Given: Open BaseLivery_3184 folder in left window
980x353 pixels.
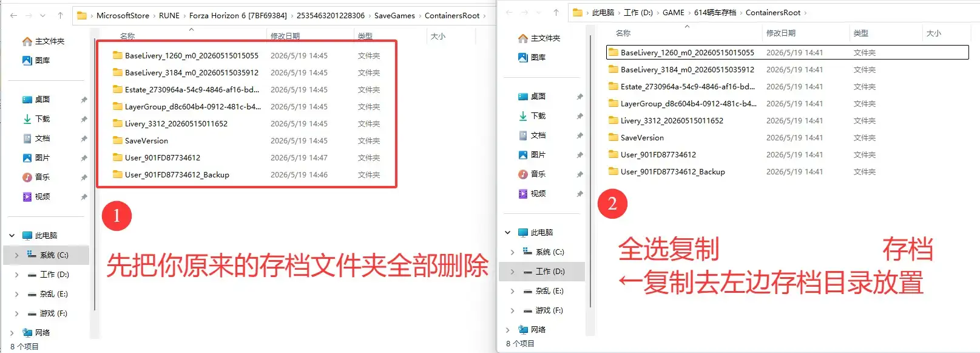Looking at the screenshot, I should coord(191,72).
